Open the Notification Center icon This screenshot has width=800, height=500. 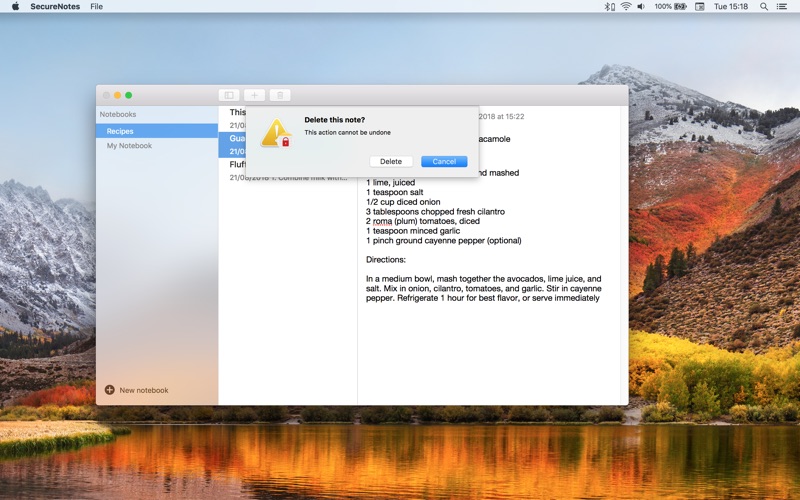click(782, 7)
